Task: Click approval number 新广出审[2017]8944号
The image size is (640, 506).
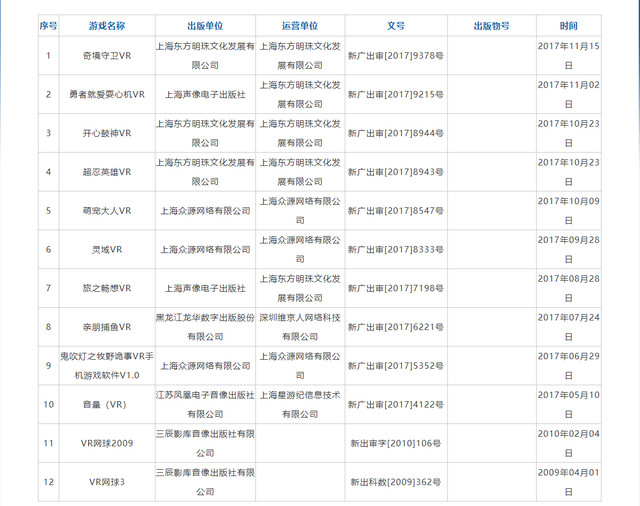Action: tap(396, 133)
